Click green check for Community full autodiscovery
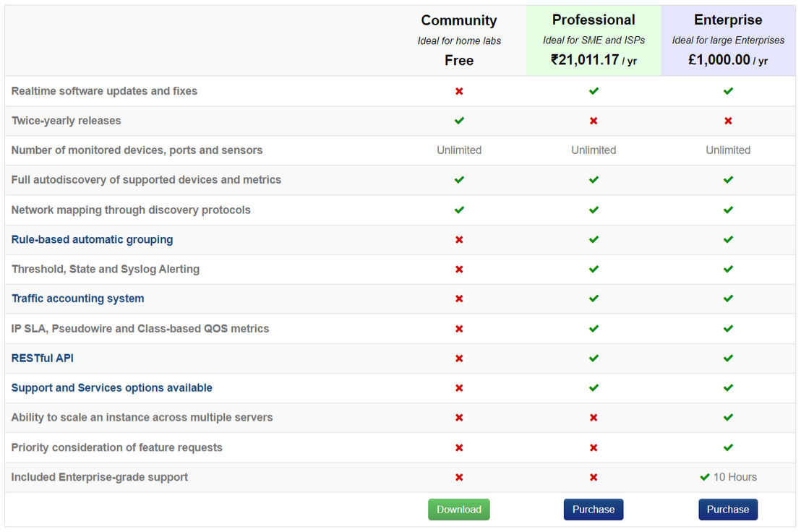801x532 pixels. [x=459, y=180]
